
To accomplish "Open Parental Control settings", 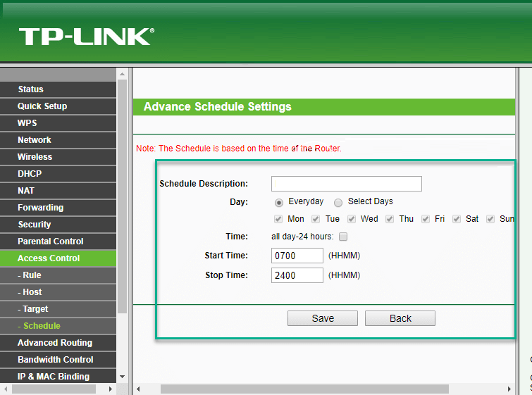I will point(58,242).
